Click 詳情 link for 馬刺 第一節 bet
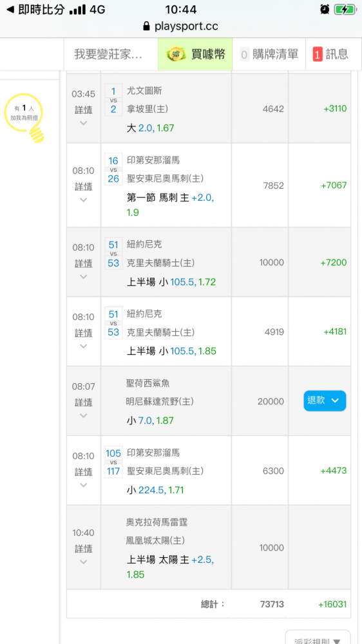The image size is (362, 644). coord(83,187)
